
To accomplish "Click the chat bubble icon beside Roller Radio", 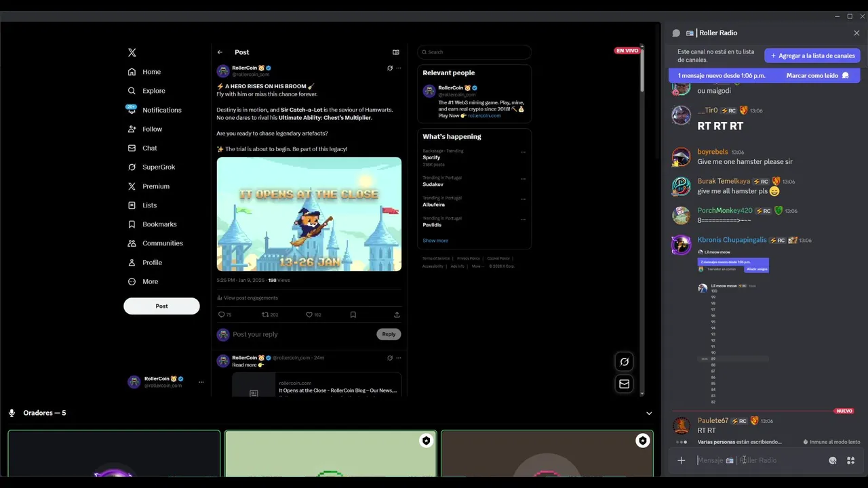I will coord(676,33).
